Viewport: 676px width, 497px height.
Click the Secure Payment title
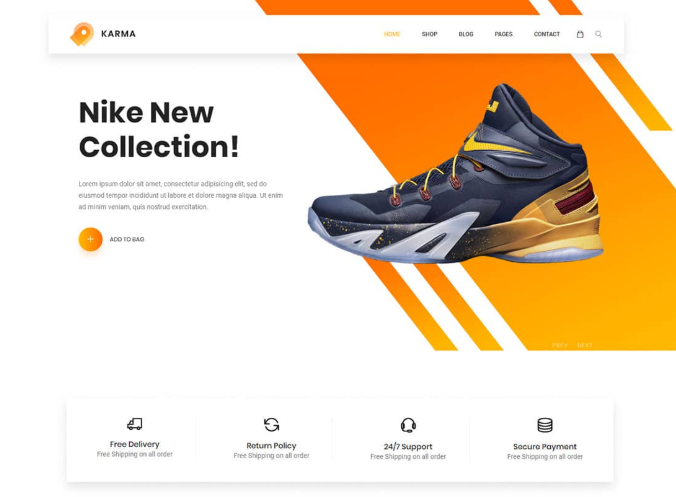[545, 447]
